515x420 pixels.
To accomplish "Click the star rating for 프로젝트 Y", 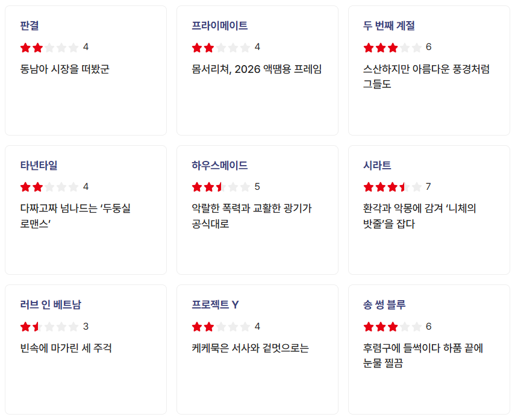I will (221, 327).
